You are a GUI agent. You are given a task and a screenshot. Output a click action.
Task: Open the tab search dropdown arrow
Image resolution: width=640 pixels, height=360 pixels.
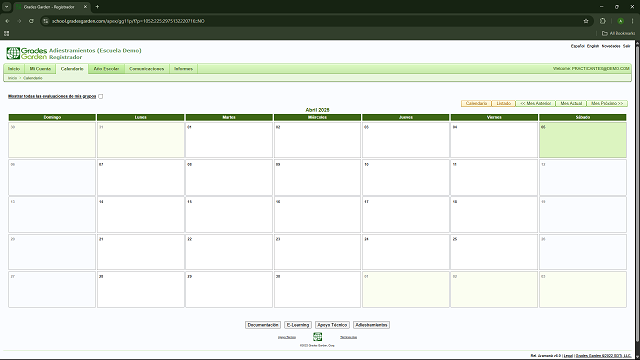(7, 7)
